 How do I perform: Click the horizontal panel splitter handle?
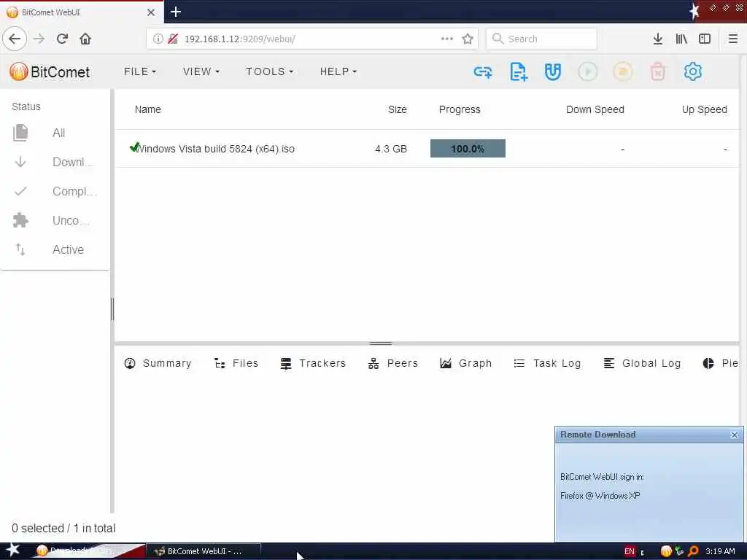pyautogui.click(x=380, y=343)
